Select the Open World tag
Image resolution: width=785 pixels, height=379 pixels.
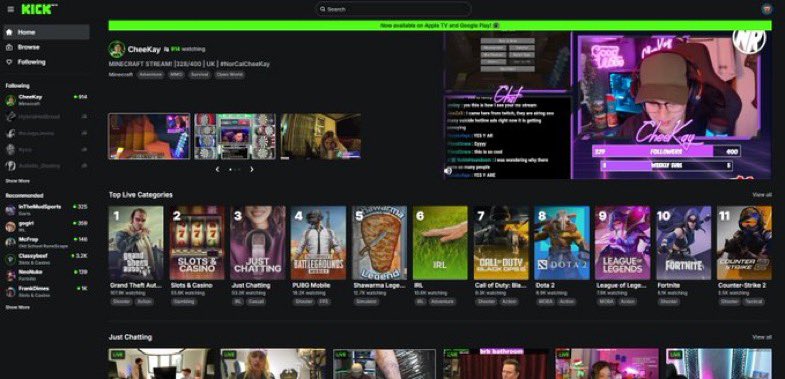[x=230, y=75]
